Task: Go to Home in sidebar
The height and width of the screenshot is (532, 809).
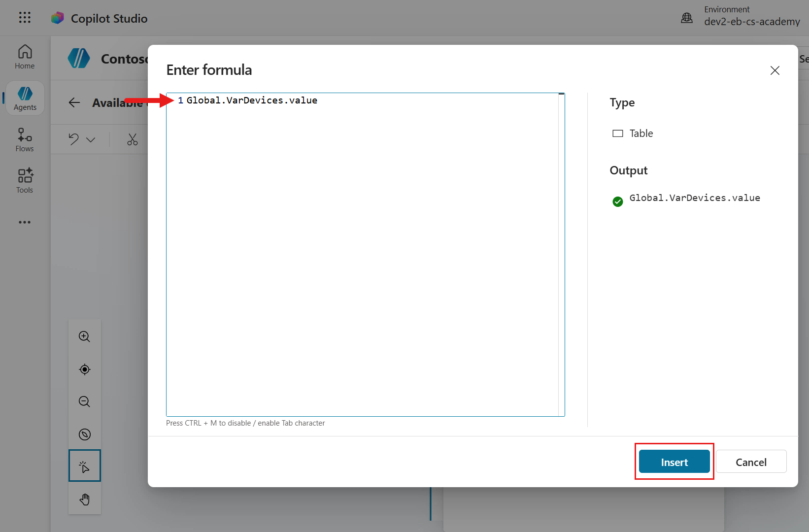Action: (x=25, y=57)
